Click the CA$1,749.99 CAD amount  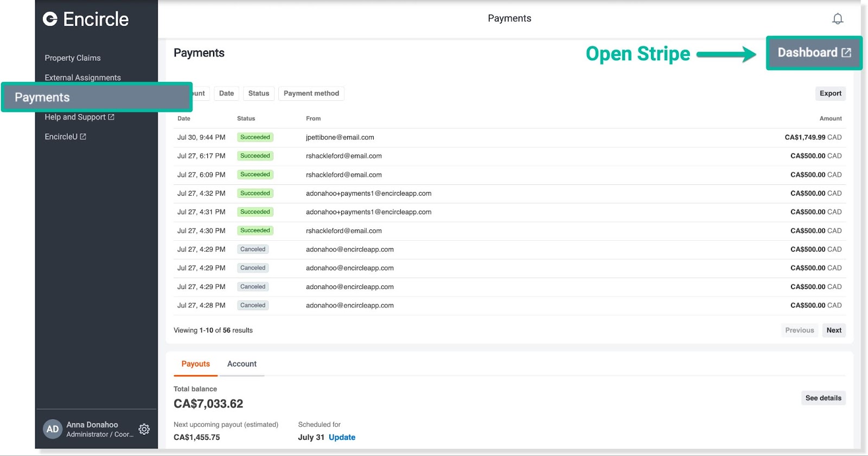tap(813, 137)
